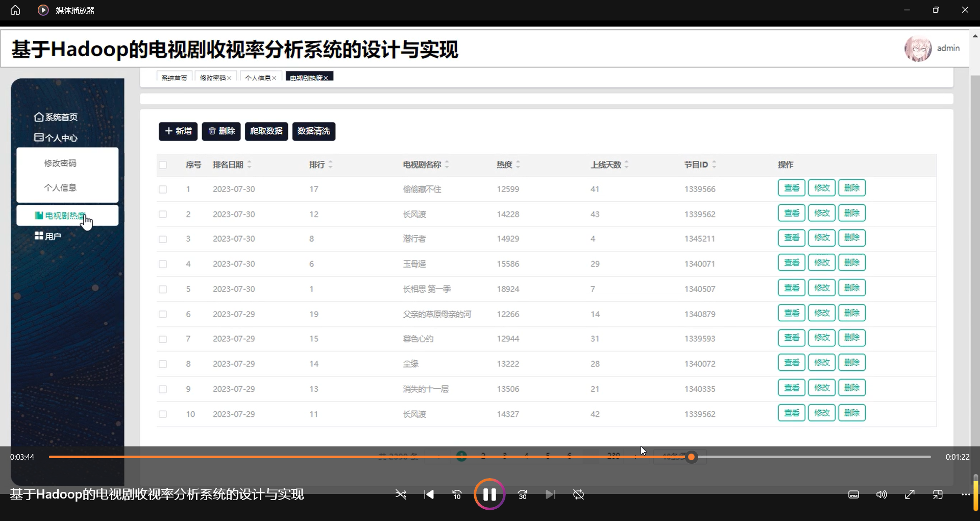
Task: Open 修改密码 in the sidebar submenu
Action: coord(60,163)
